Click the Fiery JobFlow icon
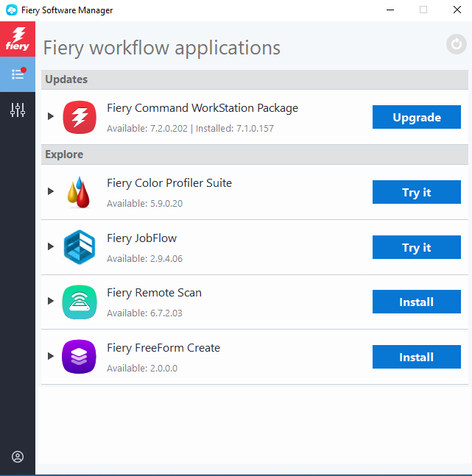 tap(79, 247)
